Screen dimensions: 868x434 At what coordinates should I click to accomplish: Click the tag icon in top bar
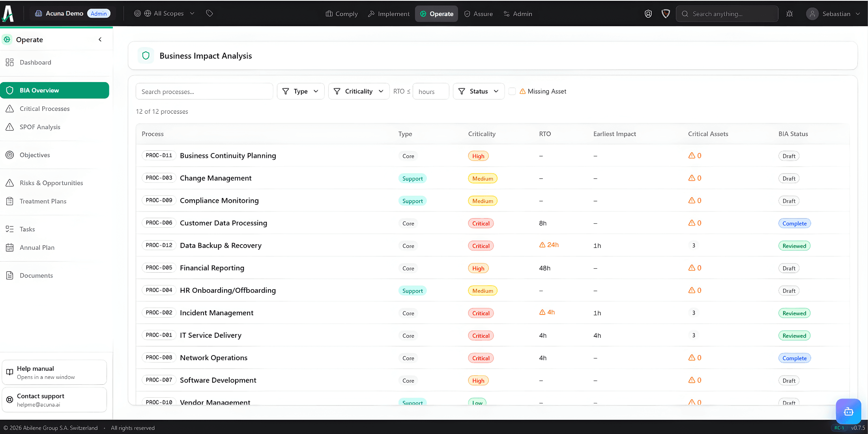pyautogui.click(x=210, y=13)
